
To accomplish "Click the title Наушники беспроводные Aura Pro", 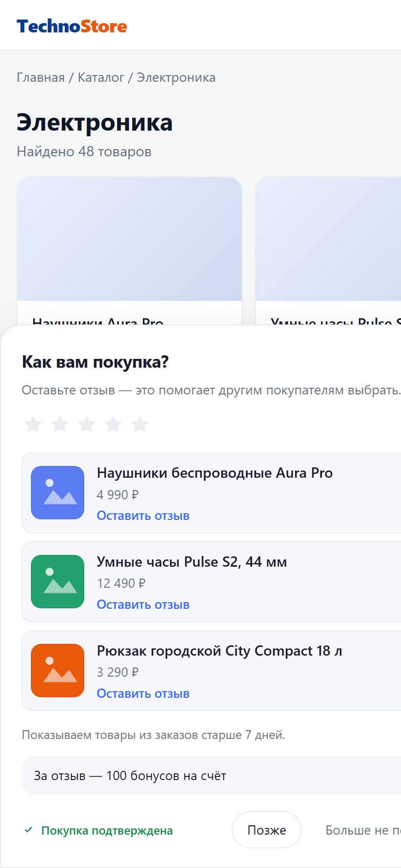I will pos(214,473).
